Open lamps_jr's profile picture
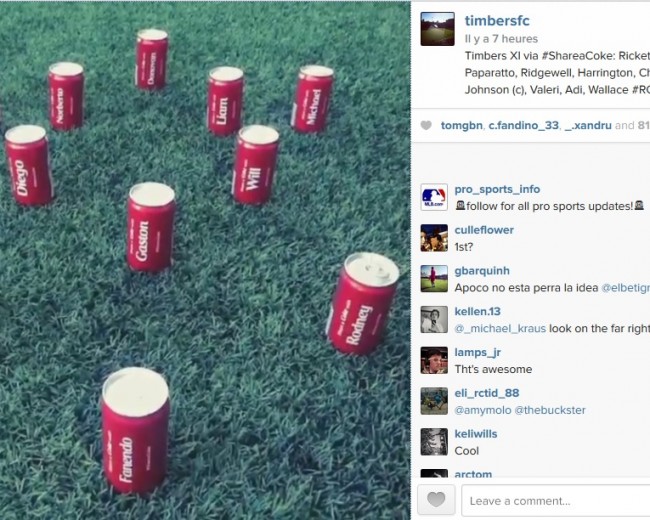The image size is (650, 520). [434, 360]
